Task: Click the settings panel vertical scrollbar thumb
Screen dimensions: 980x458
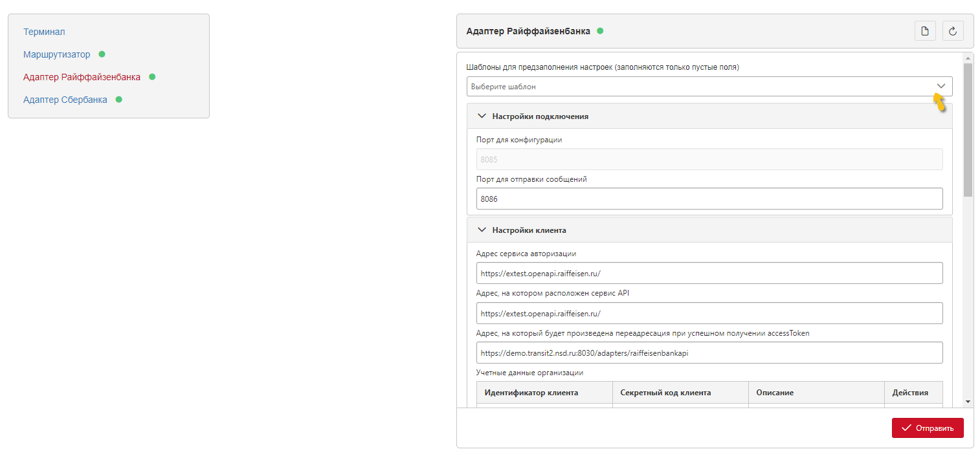Action: 968,129
